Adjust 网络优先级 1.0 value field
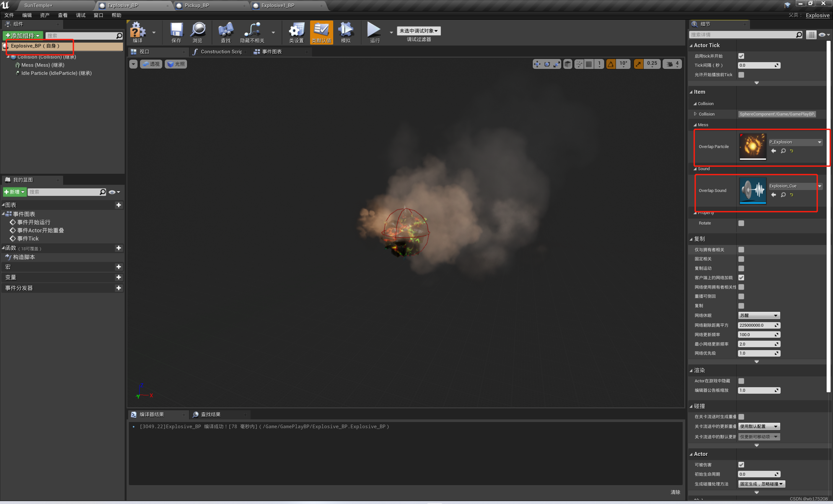Screen dimensions: 833x504 pyautogui.click(x=758, y=353)
